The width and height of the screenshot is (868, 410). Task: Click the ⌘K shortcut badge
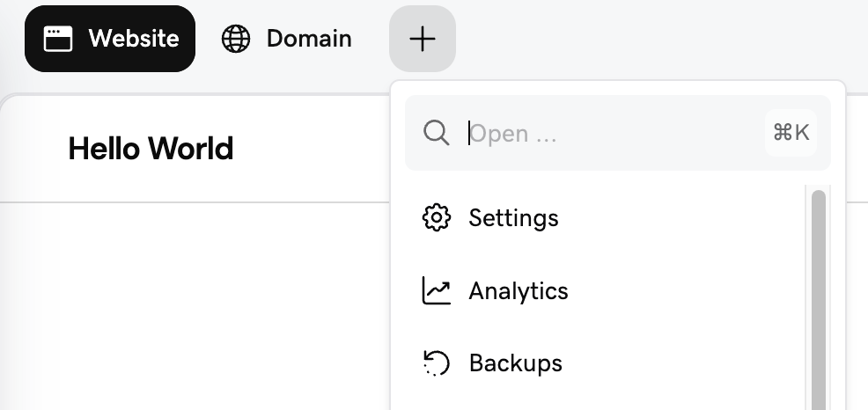click(x=791, y=133)
